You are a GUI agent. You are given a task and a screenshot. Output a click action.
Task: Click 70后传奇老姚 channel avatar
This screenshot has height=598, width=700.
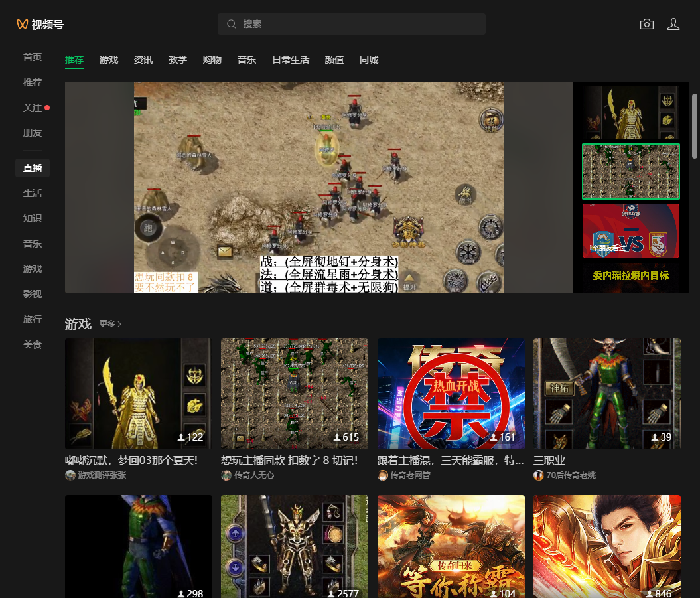coord(538,475)
